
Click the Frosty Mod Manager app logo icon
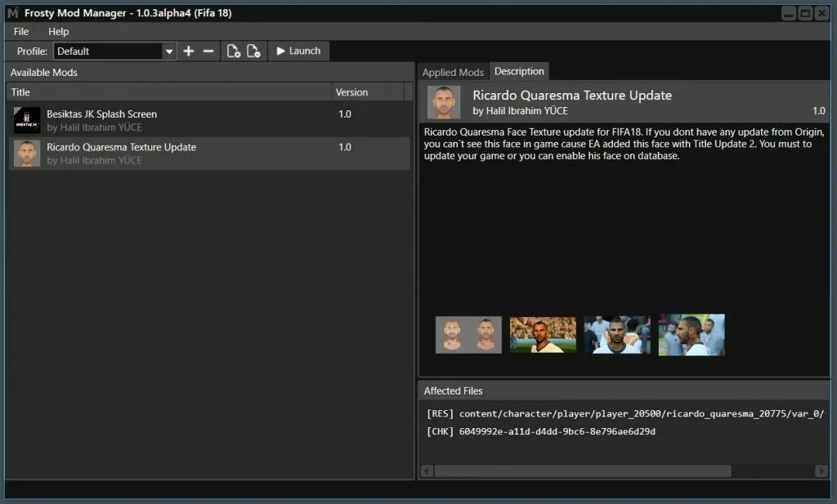13,13
